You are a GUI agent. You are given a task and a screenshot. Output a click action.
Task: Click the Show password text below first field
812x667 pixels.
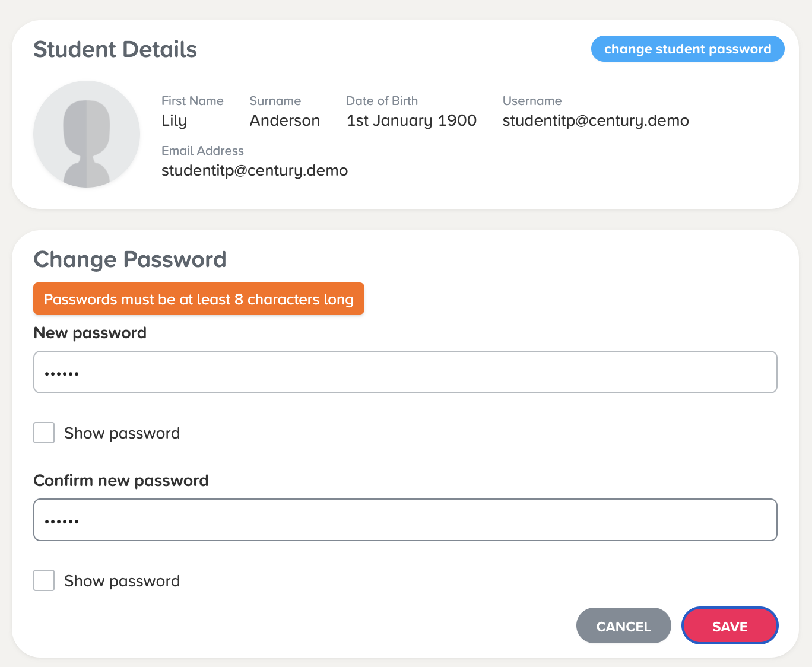pyautogui.click(x=122, y=433)
